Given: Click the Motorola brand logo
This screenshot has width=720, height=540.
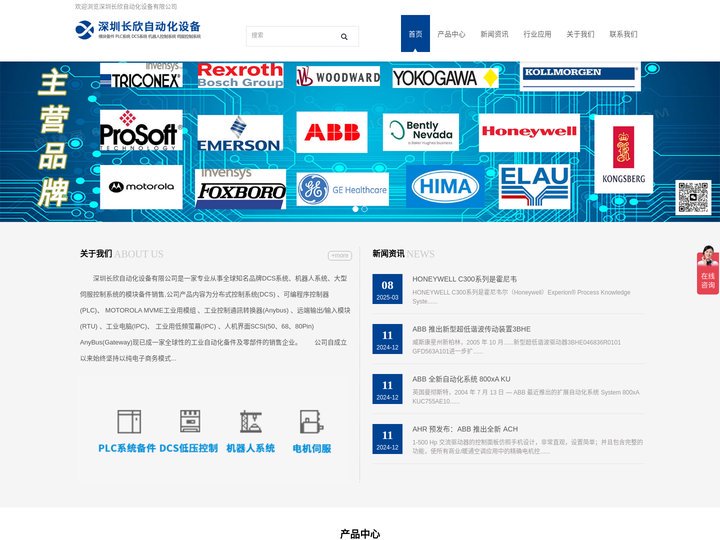Looking at the screenshot, I should 141,187.
